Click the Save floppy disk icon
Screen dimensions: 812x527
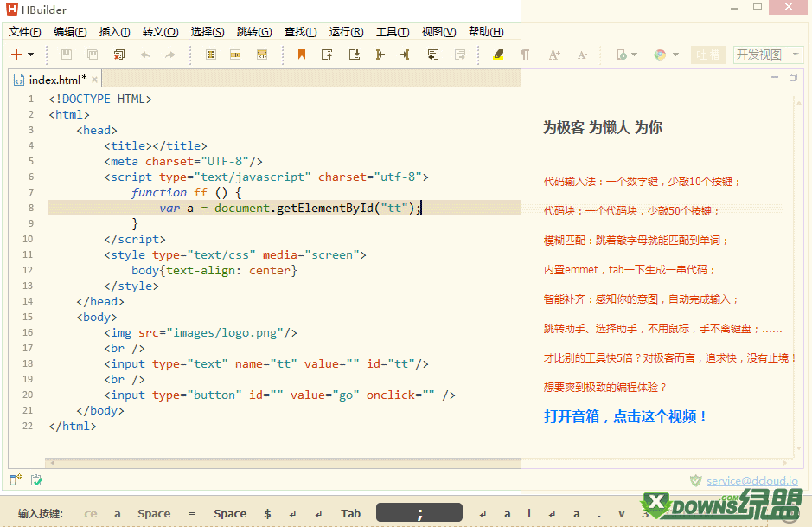tap(67, 55)
